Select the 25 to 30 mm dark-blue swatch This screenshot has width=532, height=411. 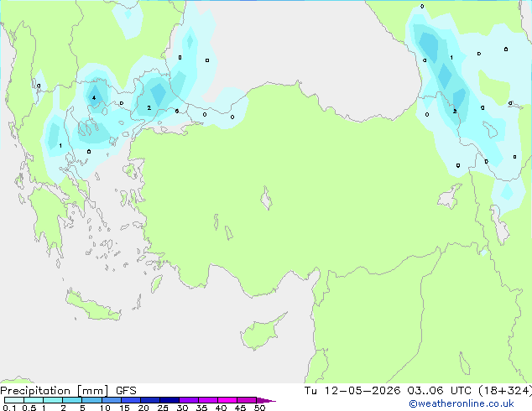pos(170,400)
